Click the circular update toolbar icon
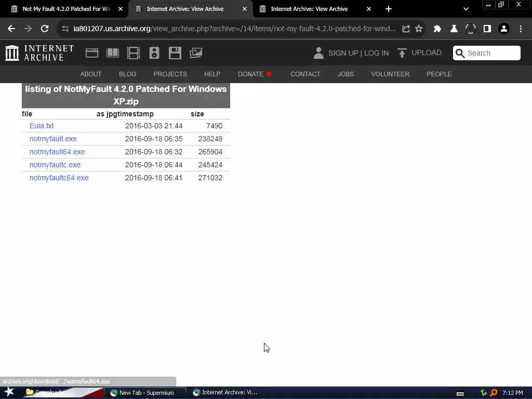Image resolution: width=532 pixels, height=399 pixels. 471,29
